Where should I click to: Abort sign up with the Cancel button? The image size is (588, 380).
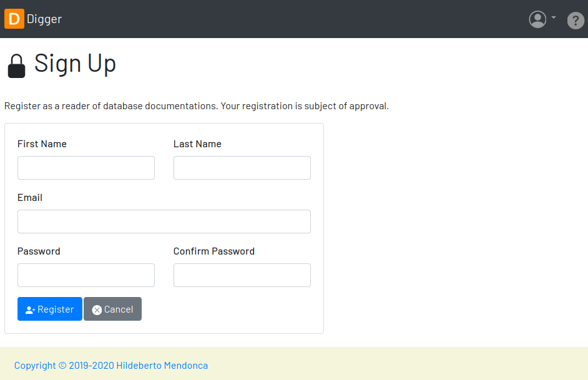point(112,309)
